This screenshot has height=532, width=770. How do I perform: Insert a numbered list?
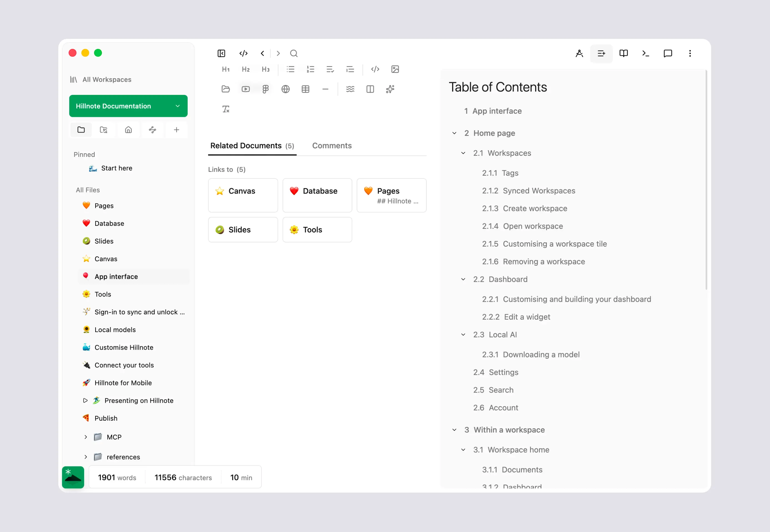311,69
